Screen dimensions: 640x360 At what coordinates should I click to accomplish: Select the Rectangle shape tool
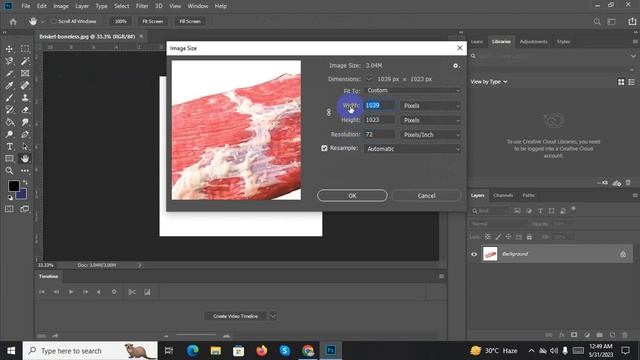9,158
